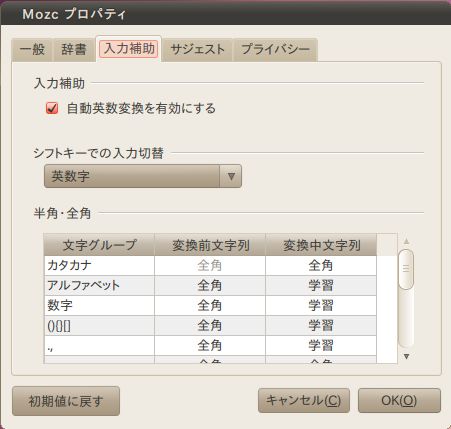Change punctuation row 変換前文字列 cell 全角

point(210,346)
